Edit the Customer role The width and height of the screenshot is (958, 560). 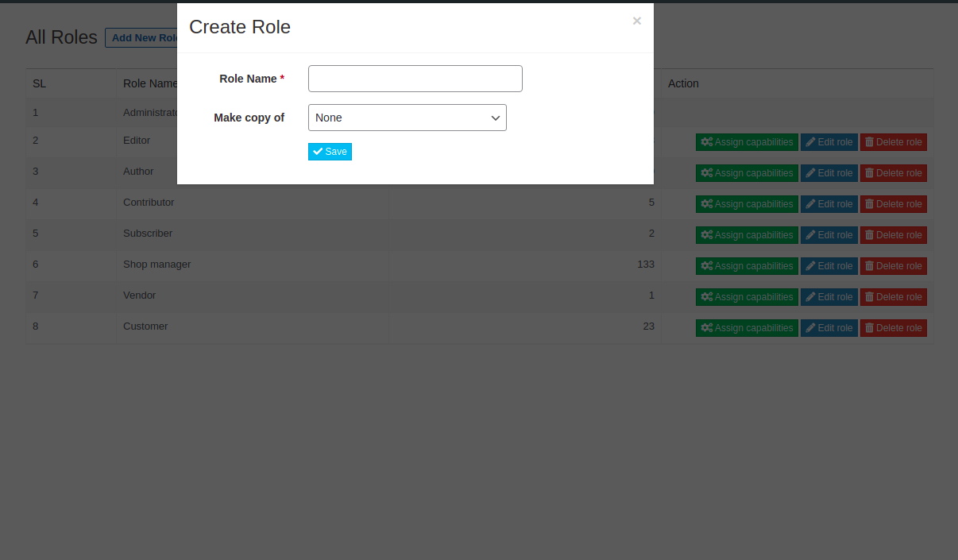point(829,328)
